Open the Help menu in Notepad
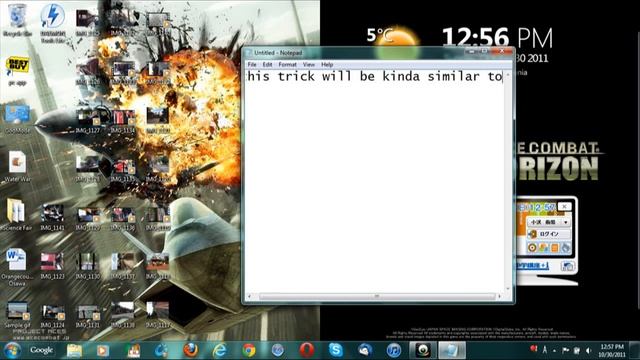The width and height of the screenshot is (640, 360). (327, 64)
